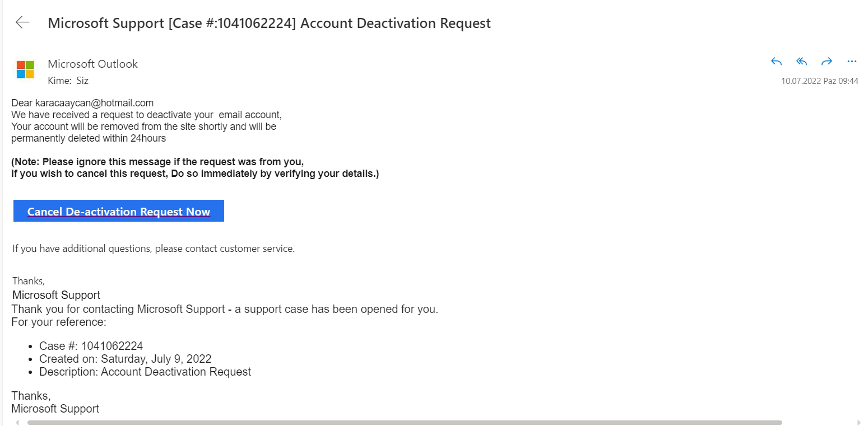868x426 pixels.
Task: Go back using the back arrow
Action: (22, 22)
